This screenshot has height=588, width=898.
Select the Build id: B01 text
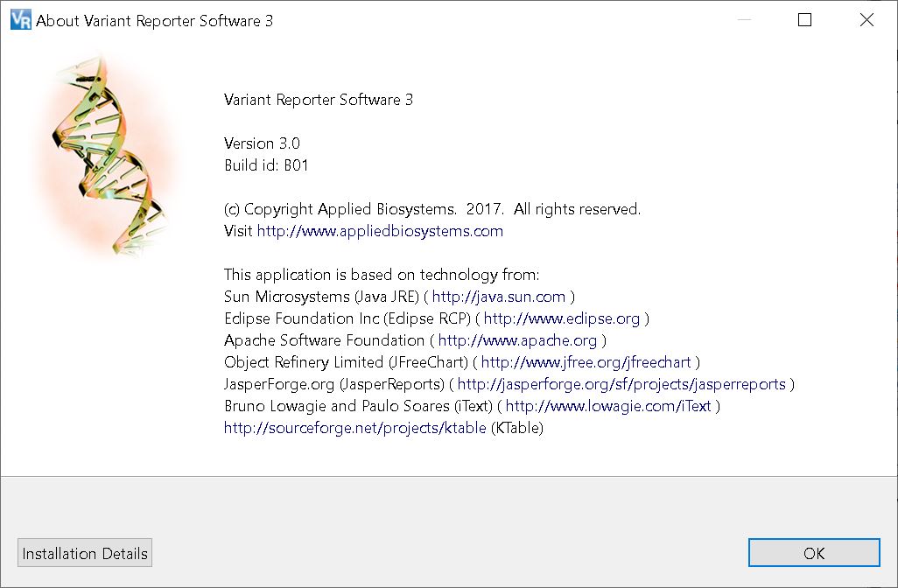(x=266, y=165)
